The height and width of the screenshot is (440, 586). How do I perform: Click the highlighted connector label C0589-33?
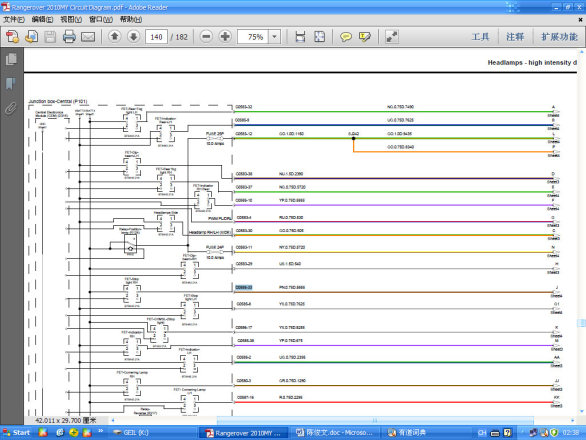tap(244, 287)
